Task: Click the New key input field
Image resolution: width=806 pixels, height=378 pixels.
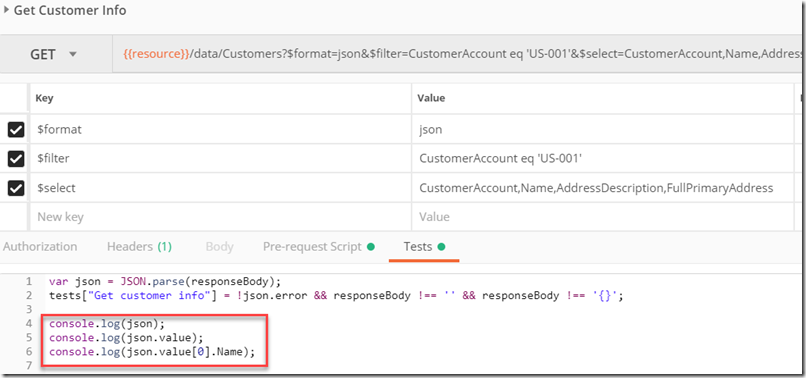Action: [221, 217]
